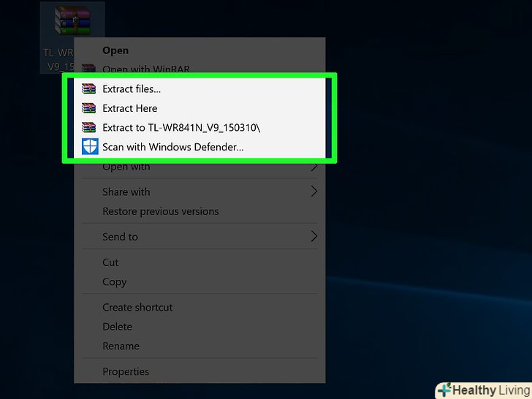Click the WinRAR icon beside Extract Here
Image resolution: width=532 pixels, height=399 pixels.
tap(89, 108)
